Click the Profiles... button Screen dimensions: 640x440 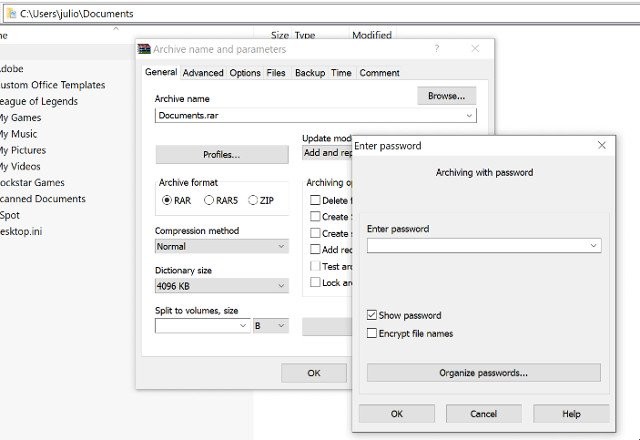[x=221, y=155]
